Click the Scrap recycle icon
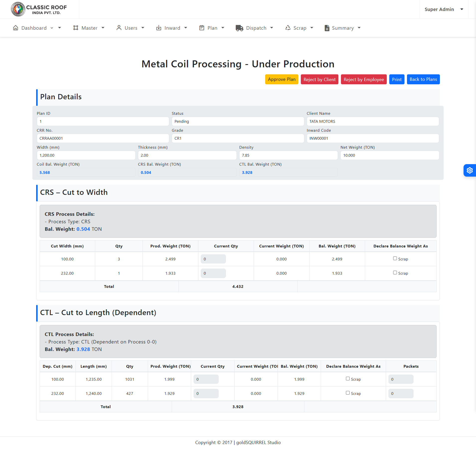 pos(288,28)
